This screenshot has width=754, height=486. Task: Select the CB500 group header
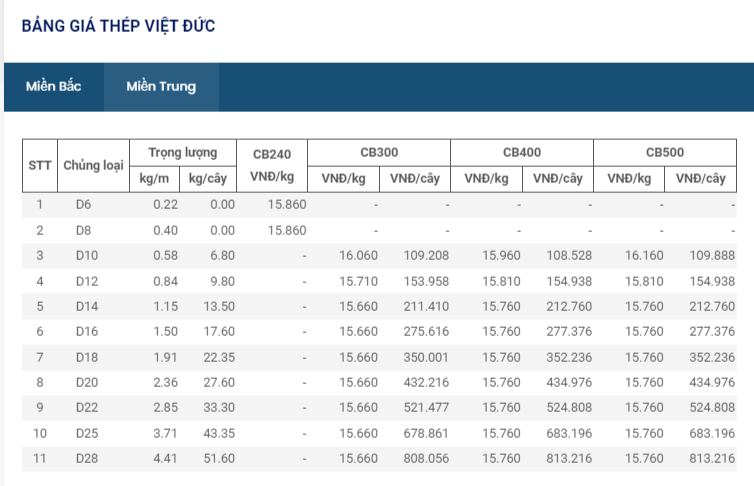665,153
